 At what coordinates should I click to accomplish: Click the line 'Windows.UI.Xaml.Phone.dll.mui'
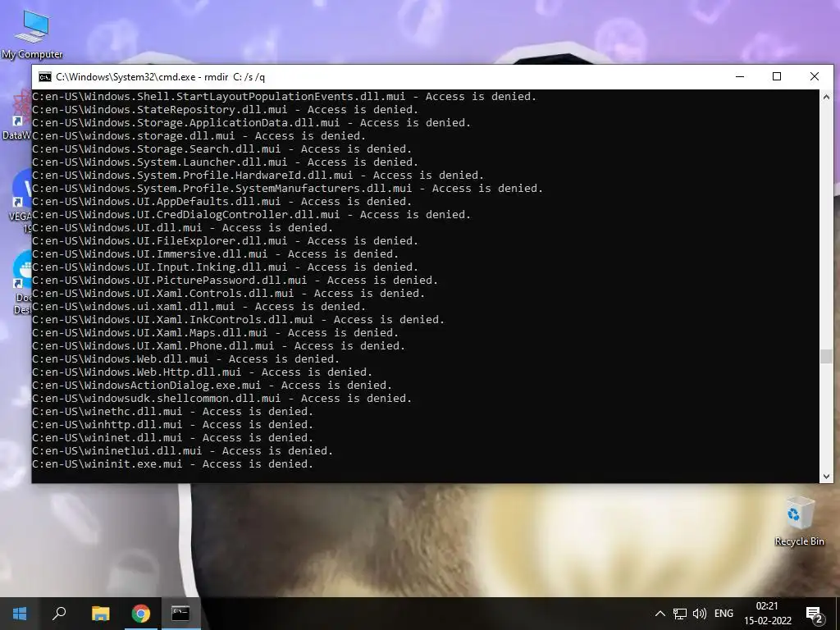[x=218, y=346]
